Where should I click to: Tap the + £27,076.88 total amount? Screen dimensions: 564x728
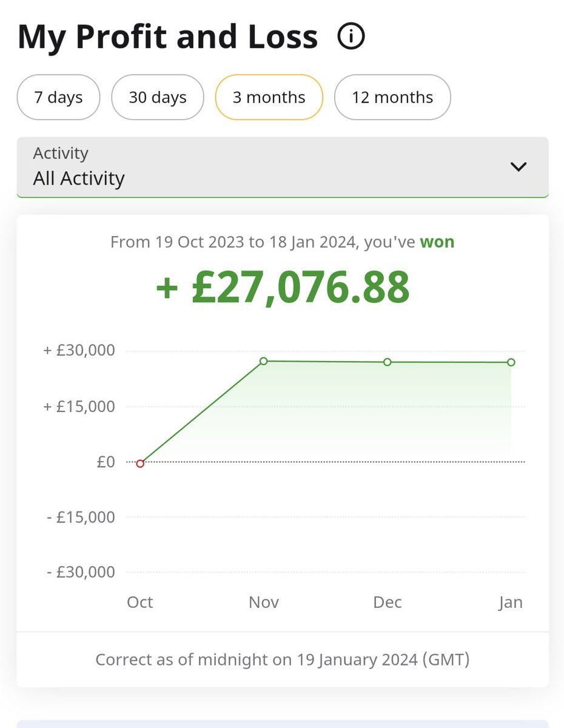point(283,287)
